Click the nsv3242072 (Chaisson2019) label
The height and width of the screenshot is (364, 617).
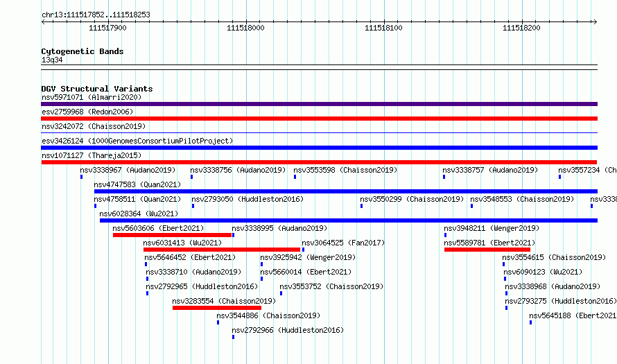click(x=94, y=126)
